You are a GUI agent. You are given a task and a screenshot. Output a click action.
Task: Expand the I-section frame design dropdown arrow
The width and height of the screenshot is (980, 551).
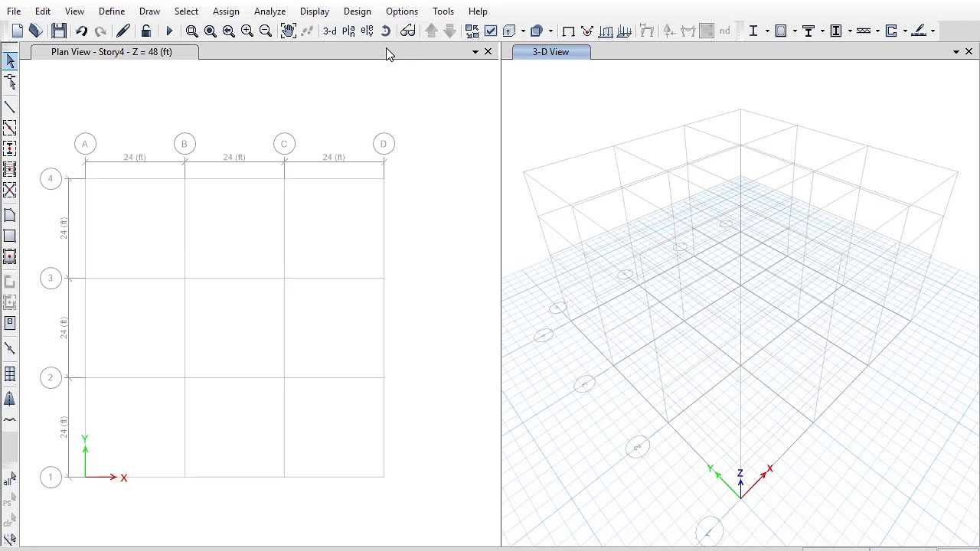coord(767,31)
